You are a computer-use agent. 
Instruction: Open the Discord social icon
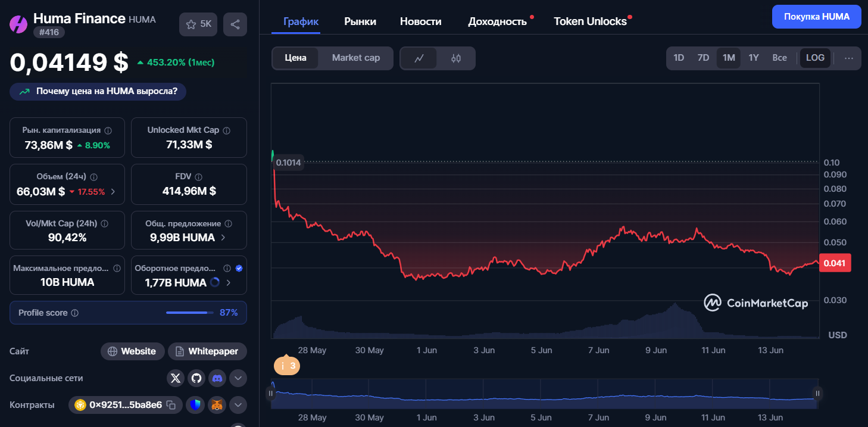(217, 378)
